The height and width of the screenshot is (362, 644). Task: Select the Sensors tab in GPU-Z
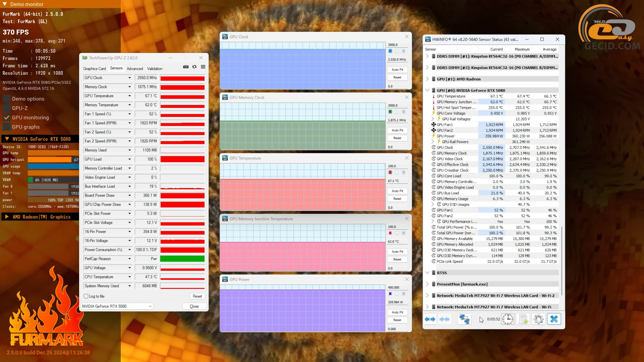pyautogui.click(x=116, y=68)
